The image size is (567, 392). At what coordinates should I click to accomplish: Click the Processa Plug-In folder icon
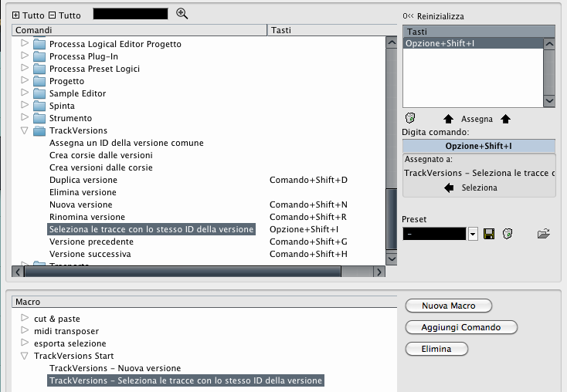tap(39, 57)
